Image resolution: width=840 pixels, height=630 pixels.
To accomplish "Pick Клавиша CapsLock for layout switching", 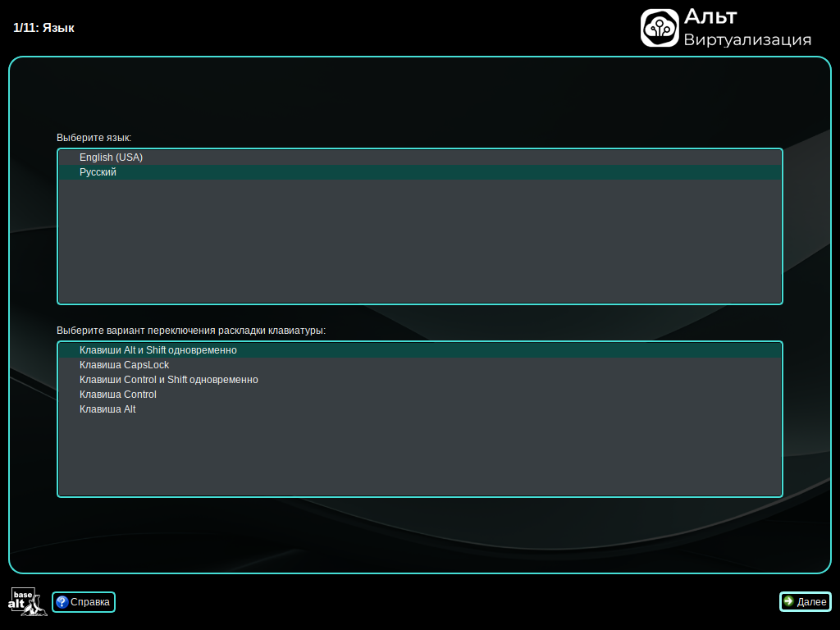I will coord(124,365).
